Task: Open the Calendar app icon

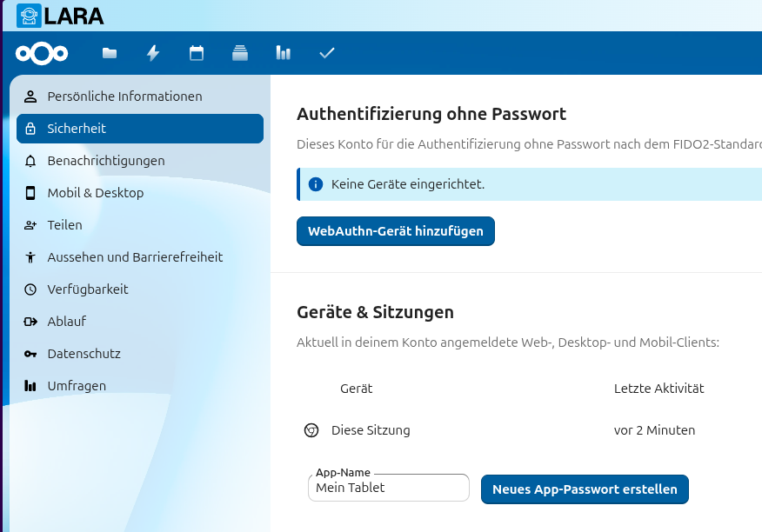Action: pyautogui.click(x=197, y=53)
